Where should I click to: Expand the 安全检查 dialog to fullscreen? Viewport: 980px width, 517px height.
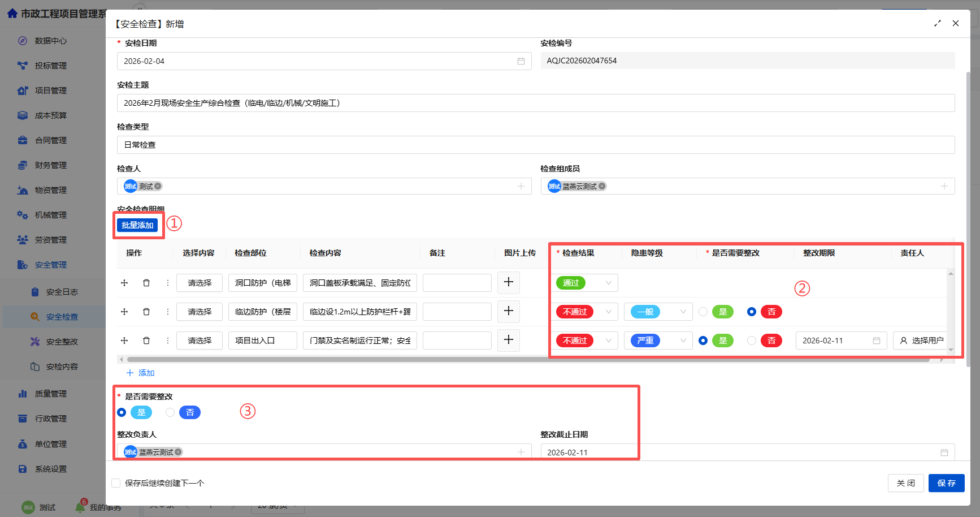click(938, 23)
